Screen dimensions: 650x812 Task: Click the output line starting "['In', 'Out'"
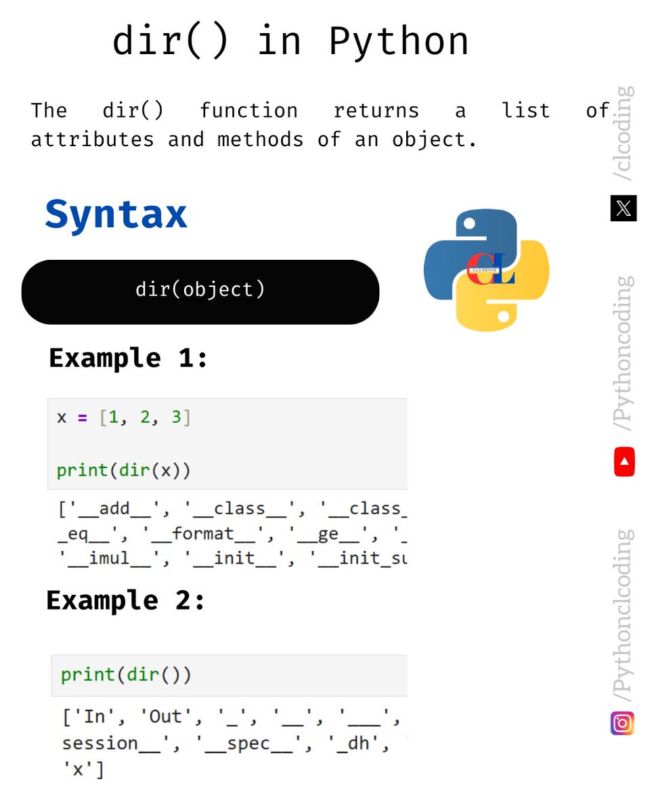pyautogui.click(x=232, y=717)
